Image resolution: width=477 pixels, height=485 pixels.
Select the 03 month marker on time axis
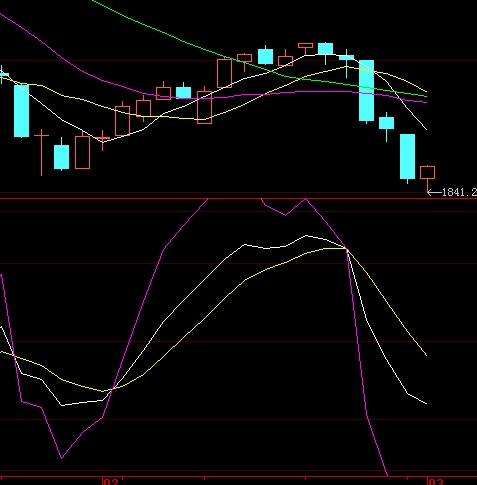pos(436,482)
